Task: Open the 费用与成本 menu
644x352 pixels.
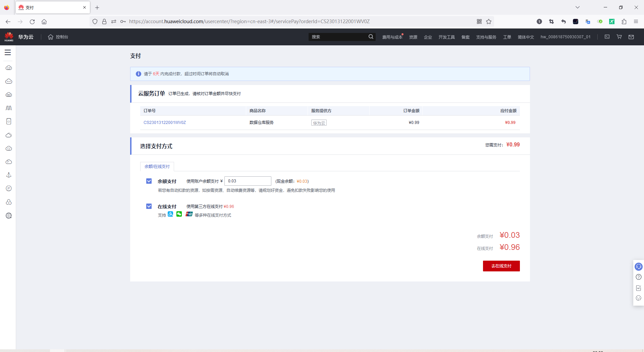Action: coord(392,37)
